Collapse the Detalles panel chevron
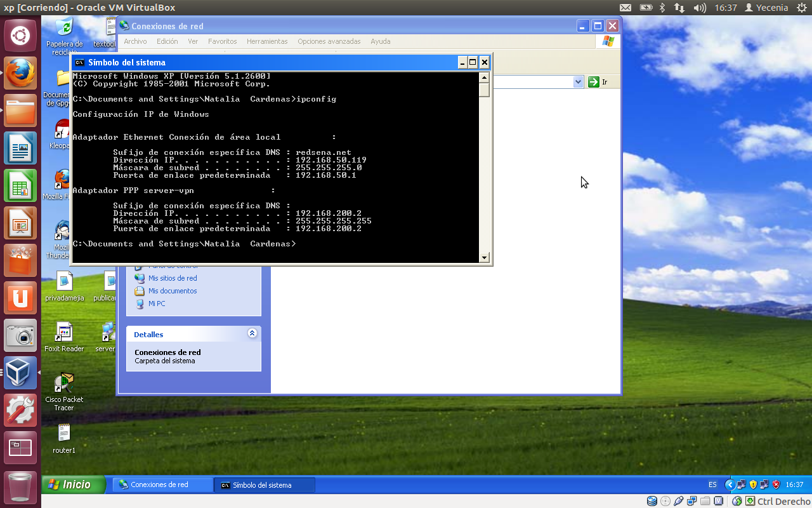The height and width of the screenshot is (508, 812). click(252, 333)
